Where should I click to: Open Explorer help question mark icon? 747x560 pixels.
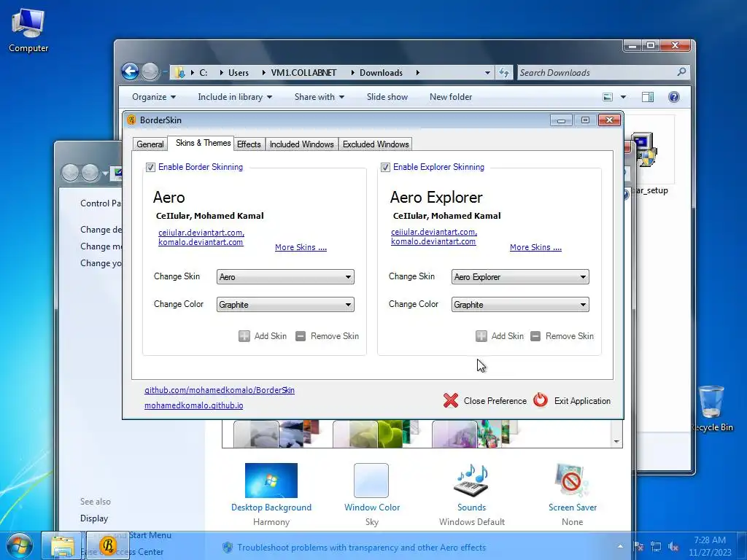coord(673,97)
